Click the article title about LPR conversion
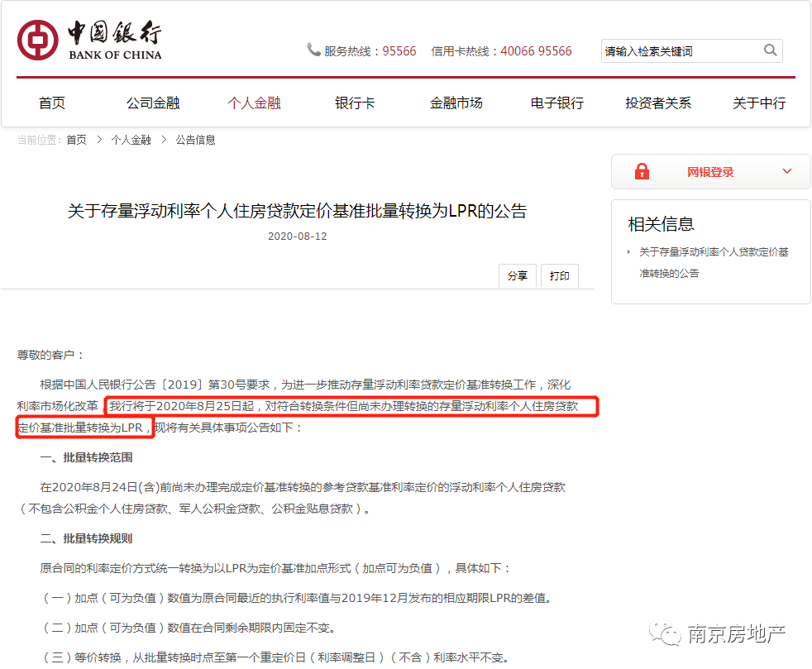812x669 pixels. (x=297, y=211)
